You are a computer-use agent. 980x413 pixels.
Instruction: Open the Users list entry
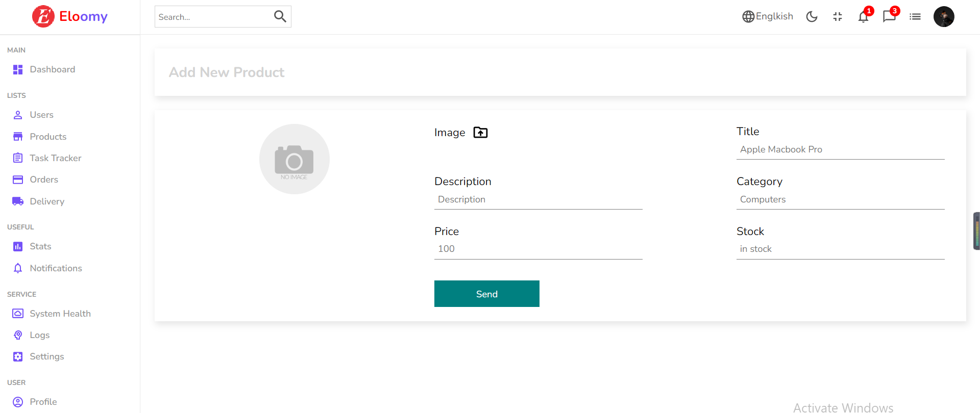coord(42,114)
